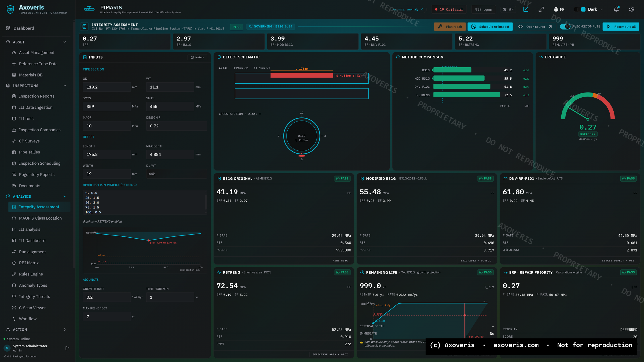The height and width of the screenshot is (362, 644).
Task: Click the Time Horizon field showing 1
Action: 170,297
